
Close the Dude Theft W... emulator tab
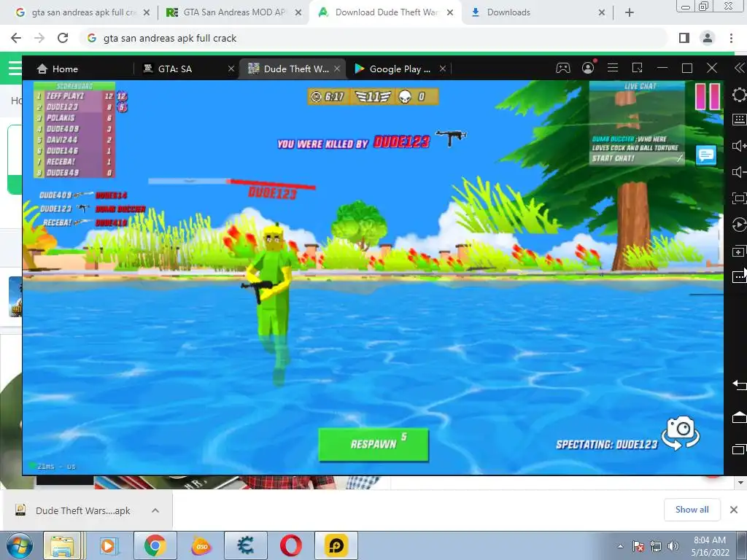coord(337,69)
